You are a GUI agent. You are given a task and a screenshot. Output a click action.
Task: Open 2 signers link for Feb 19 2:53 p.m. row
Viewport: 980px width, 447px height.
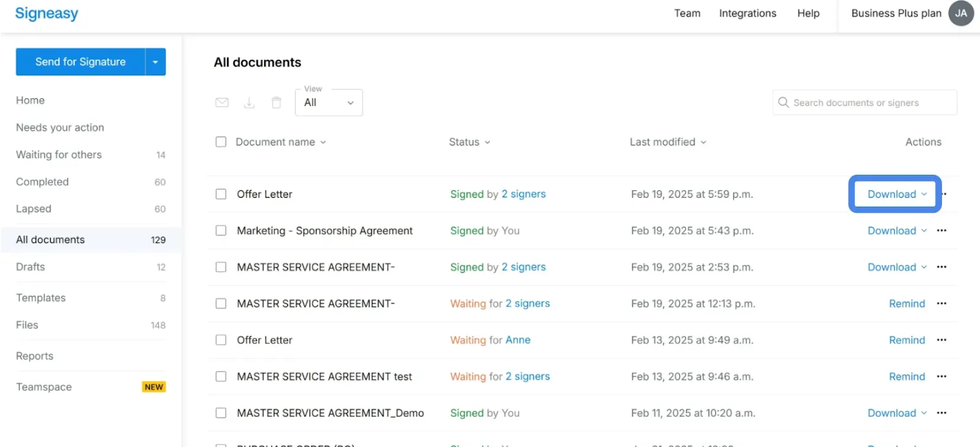[x=524, y=267]
